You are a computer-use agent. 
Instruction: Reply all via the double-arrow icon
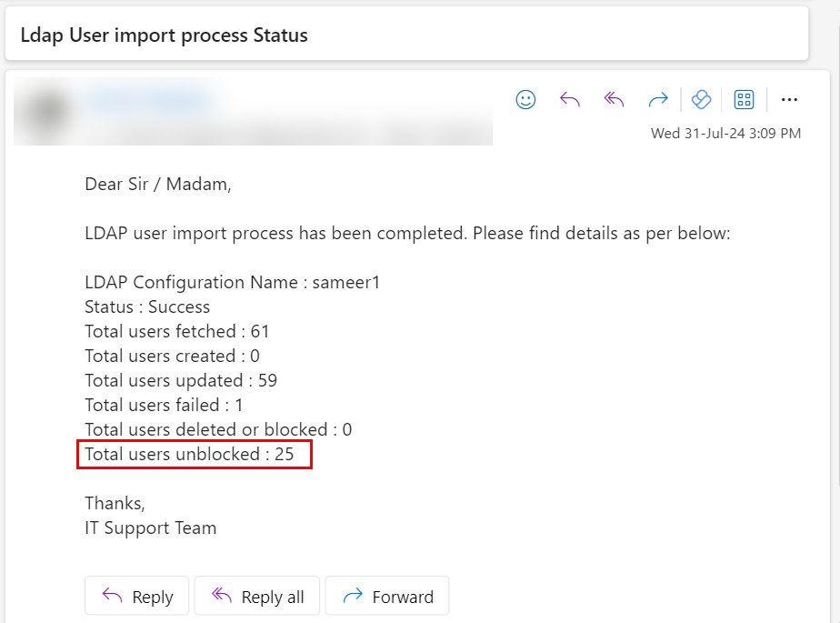coord(614,99)
